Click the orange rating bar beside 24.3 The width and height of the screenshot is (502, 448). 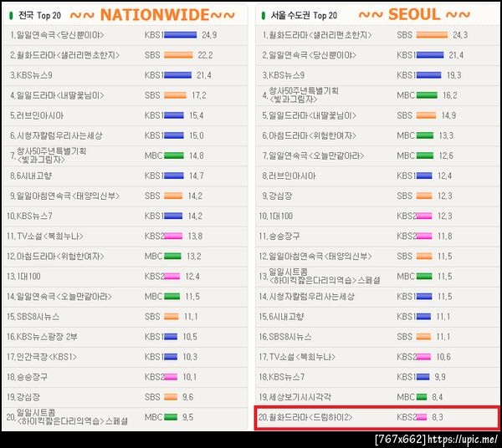click(432, 35)
